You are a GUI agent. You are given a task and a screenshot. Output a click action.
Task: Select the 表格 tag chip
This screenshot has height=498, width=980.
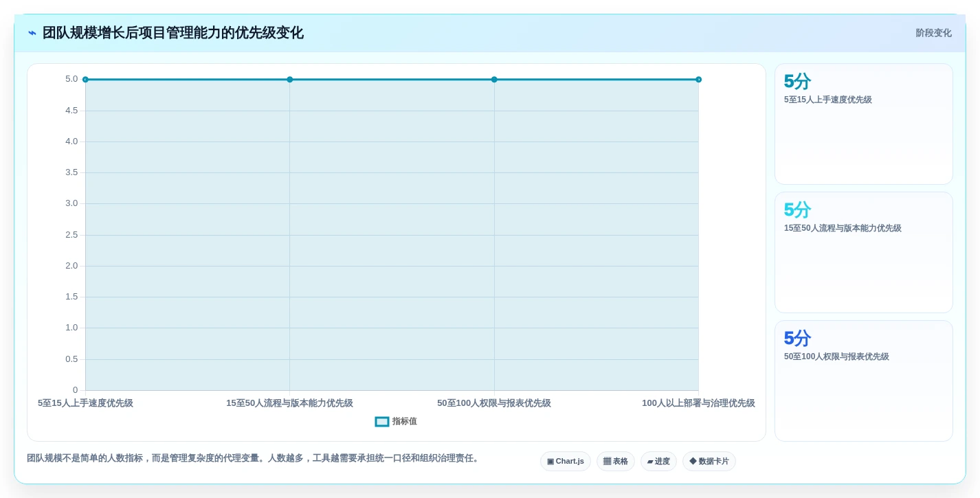pos(616,461)
